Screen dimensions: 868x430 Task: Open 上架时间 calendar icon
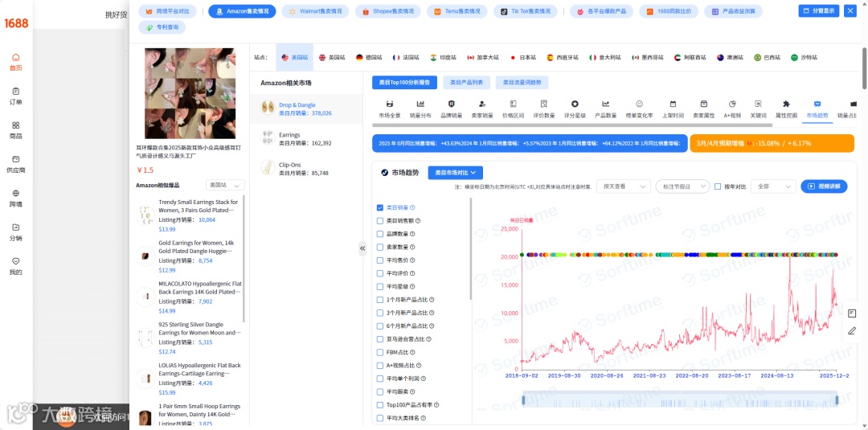click(x=673, y=104)
